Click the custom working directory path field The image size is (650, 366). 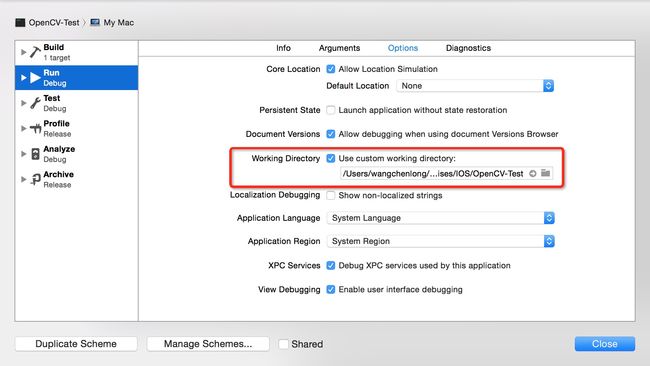click(x=446, y=173)
